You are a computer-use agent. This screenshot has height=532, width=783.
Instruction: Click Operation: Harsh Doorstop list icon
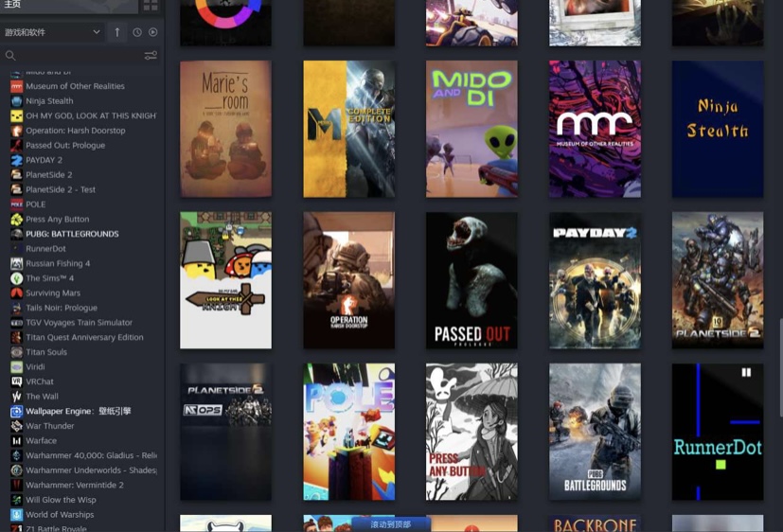pos(16,131)
